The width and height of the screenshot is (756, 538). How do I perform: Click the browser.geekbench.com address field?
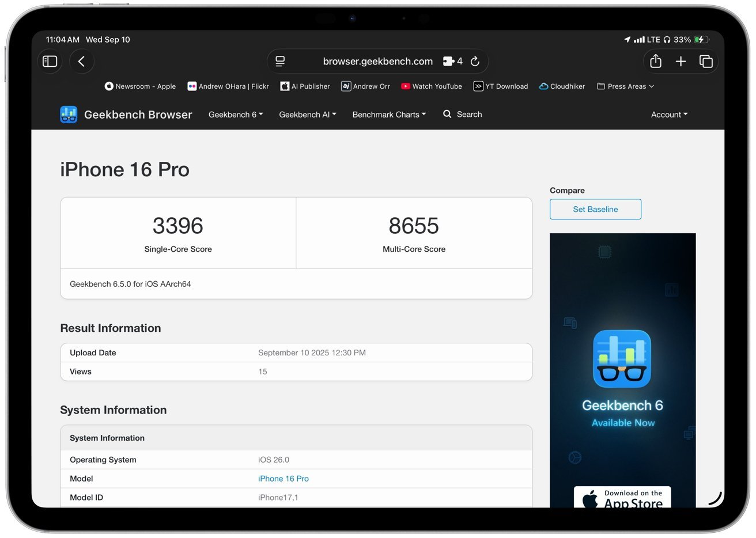(377, 61)
